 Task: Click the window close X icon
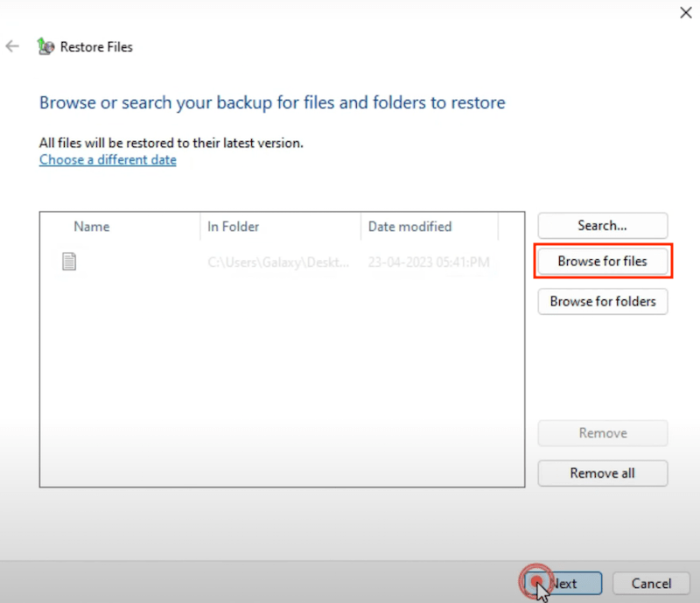(686, 12)
